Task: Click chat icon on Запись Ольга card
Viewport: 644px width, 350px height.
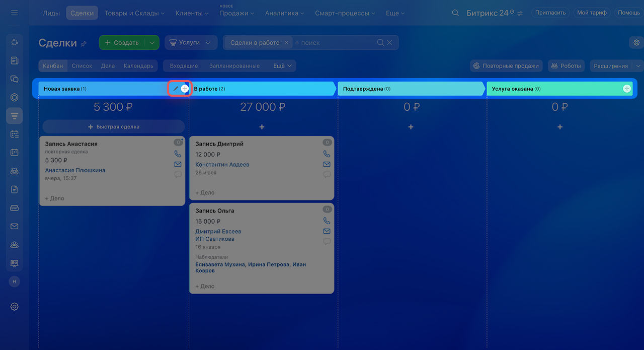Action: pyautogui.click(x=327, y=242)
